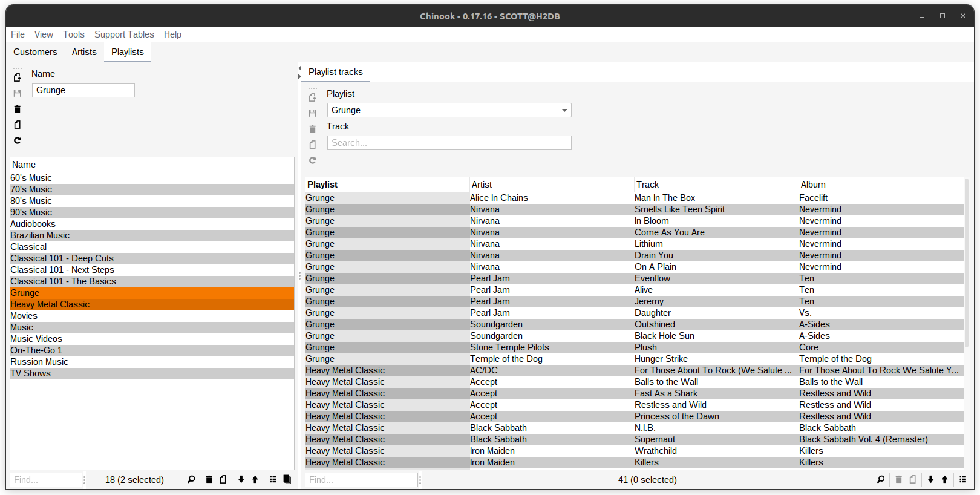The image size is (980, 495).
Task: Select the Brazilian Music playlist row
Action: [152, 235]
